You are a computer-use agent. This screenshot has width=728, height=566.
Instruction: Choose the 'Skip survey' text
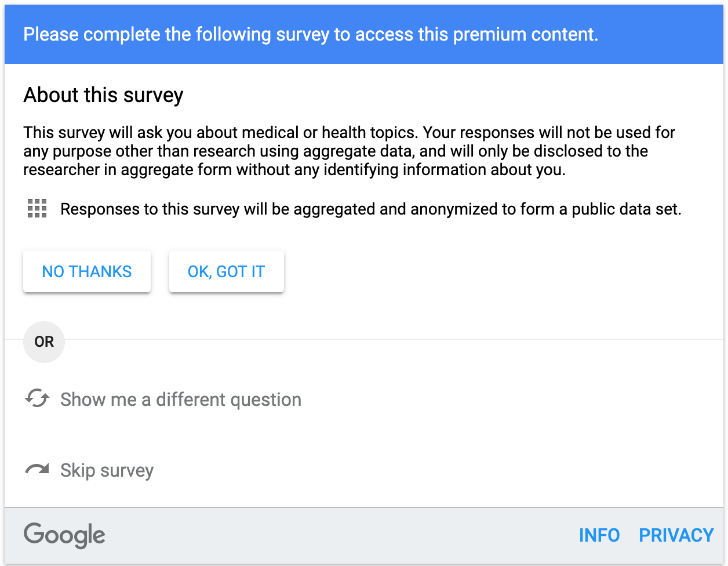point(107,470)
